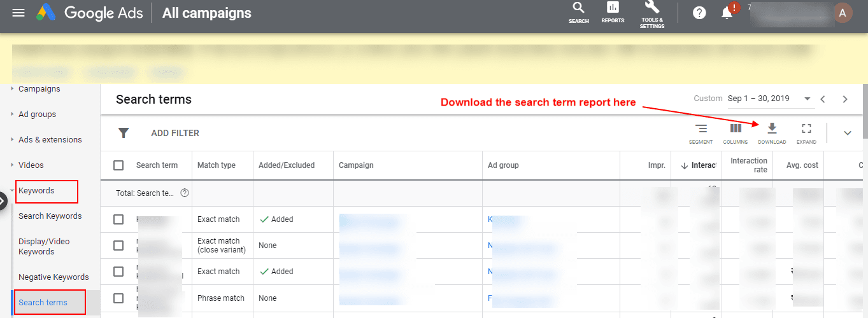Image resolution: width=868 pixels, height=318 pixels.
Task: Click the page vertical scrollbar
Action: click(x=864, y=111)
